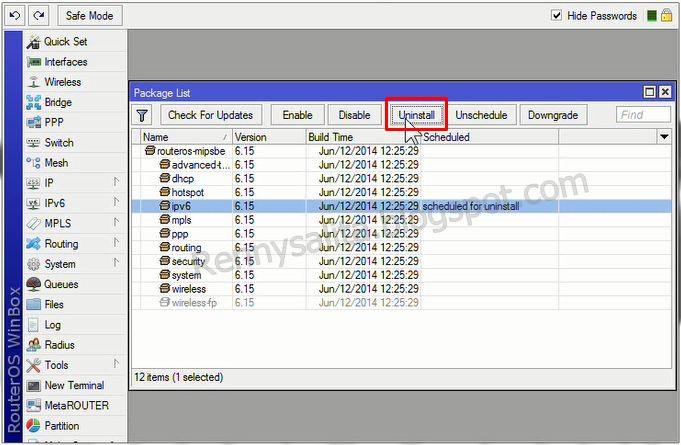Select the routeros-mipsbe package row

coord(402,151)
